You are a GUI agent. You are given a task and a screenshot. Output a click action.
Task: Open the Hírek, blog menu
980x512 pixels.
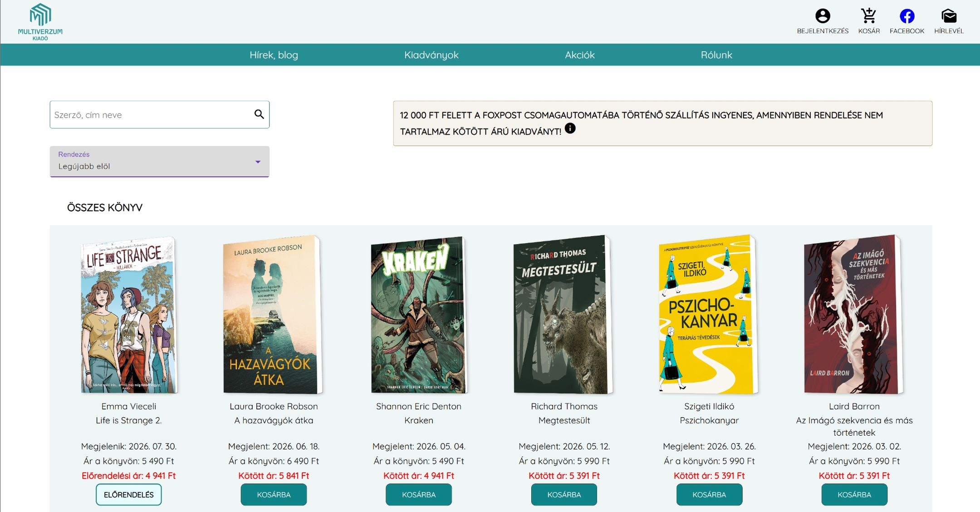274,55
